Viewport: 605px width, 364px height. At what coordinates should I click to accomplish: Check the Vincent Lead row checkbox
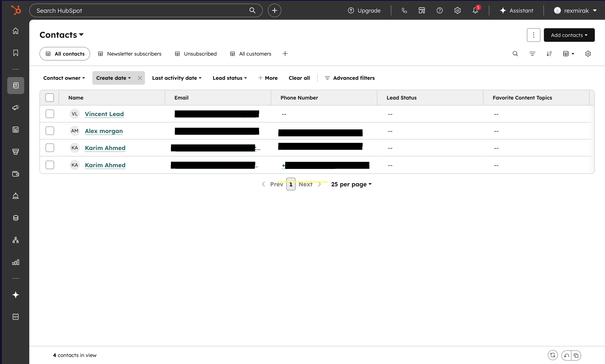pos(50,114)
